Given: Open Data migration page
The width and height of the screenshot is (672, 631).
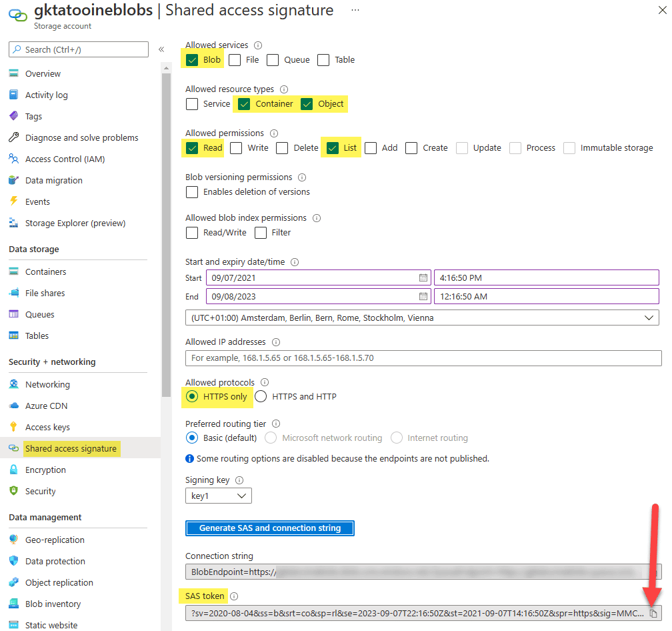Looking at the screenshot, I should (x=54, y=181).
